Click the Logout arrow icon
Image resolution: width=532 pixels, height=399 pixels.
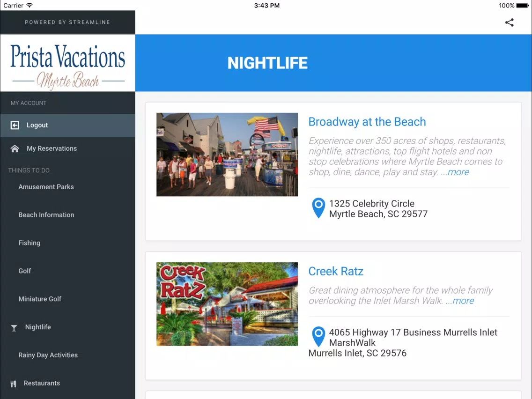pyautogui.click(x=15, y=125)
